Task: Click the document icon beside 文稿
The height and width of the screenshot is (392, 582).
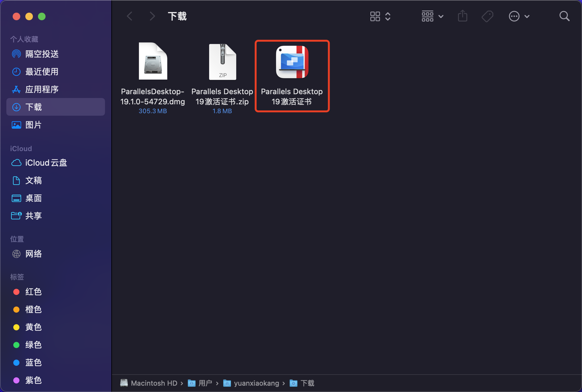Action: point(16,181)
